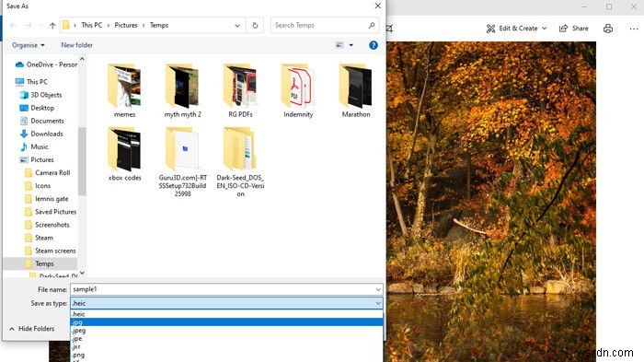Open the myth myth 2 folder
The width and height of the screenshot is (644, 362).
[x=183, y=91]
